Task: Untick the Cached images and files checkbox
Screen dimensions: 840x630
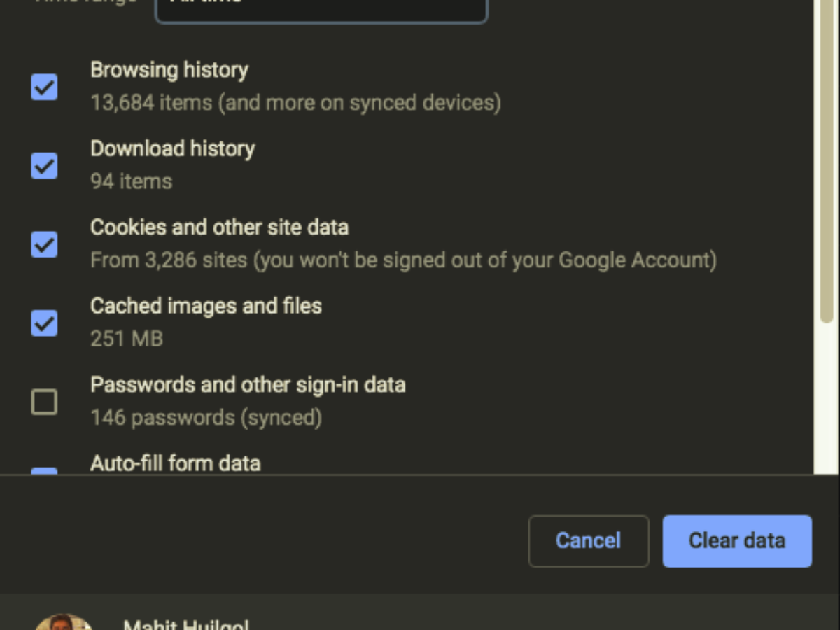Action: (44, 323)
